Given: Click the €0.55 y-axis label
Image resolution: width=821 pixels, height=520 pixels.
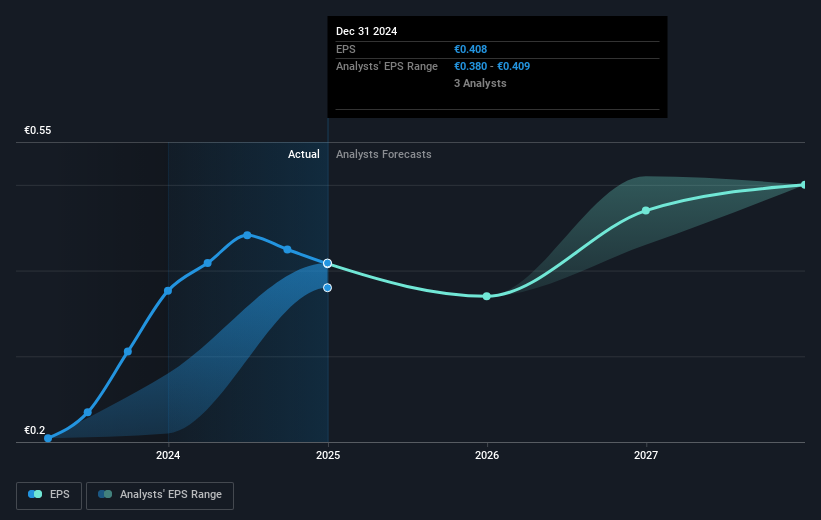Looking at the screenshot, I should click(x=38, y=130).
